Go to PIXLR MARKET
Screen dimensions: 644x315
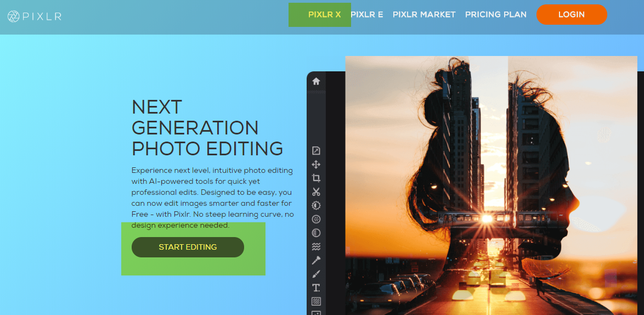click(424, 15)
